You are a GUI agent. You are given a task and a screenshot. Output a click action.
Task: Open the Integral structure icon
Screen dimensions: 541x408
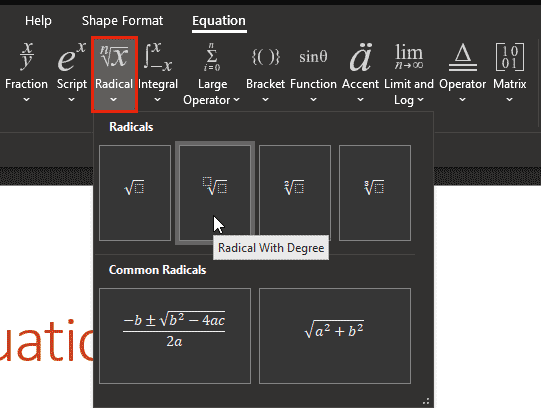click(158, 57)
